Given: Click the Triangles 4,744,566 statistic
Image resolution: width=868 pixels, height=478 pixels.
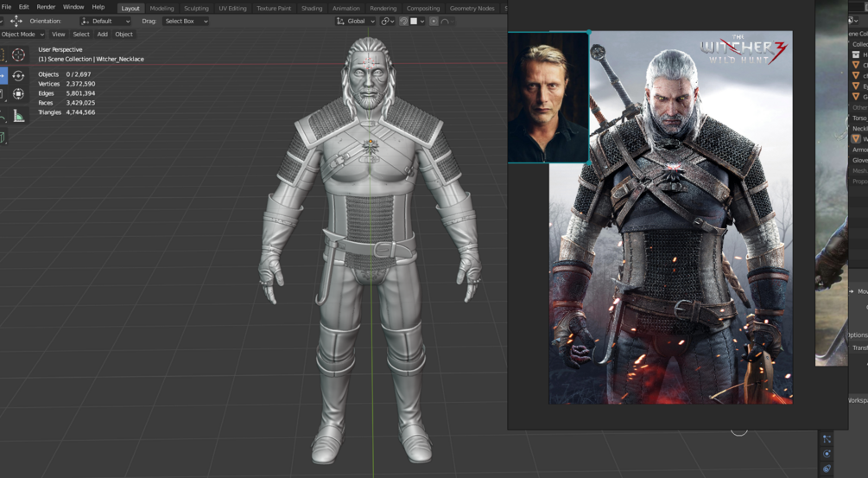Looking at the screenshot, I should point(67,112).
